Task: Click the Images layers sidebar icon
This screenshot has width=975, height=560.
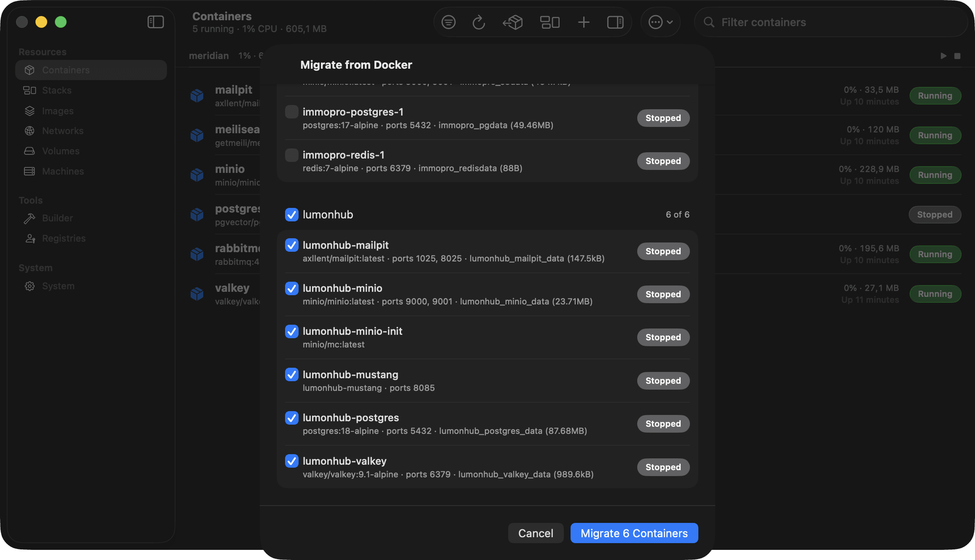Action: 30,111
